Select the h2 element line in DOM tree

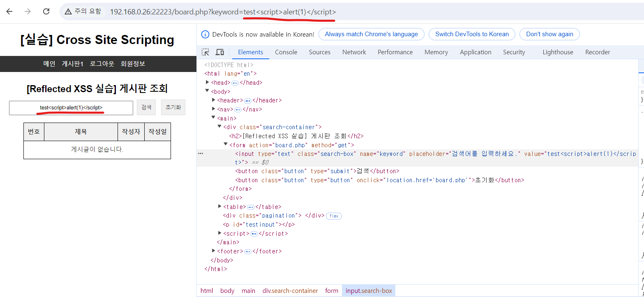pos(296,136)
